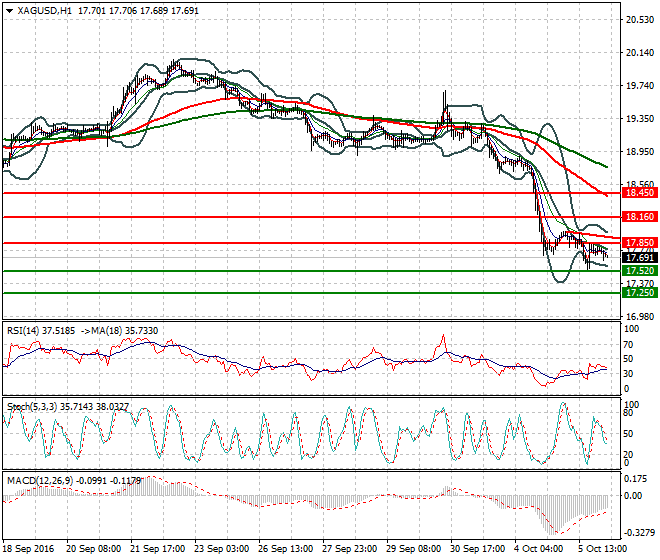Select the Stochastic scale value 80
660x560 pixels.
(x=628, y=413)
